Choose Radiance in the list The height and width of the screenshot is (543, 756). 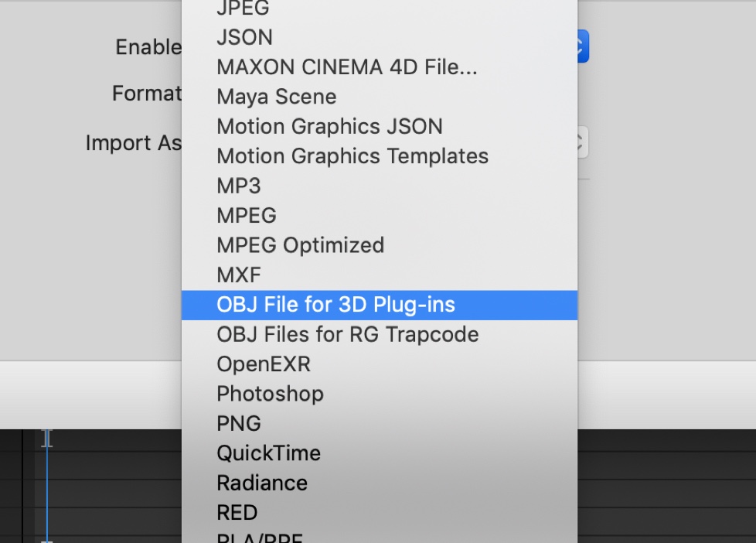coord(380,483)
